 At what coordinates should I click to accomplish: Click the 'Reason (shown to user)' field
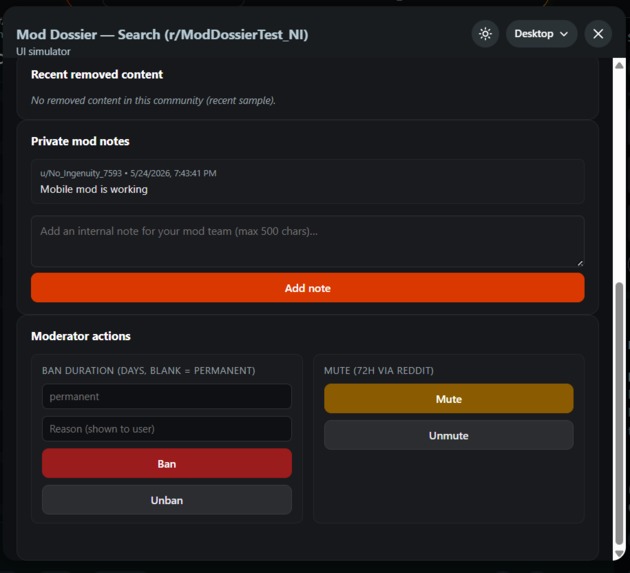point(167,429)
